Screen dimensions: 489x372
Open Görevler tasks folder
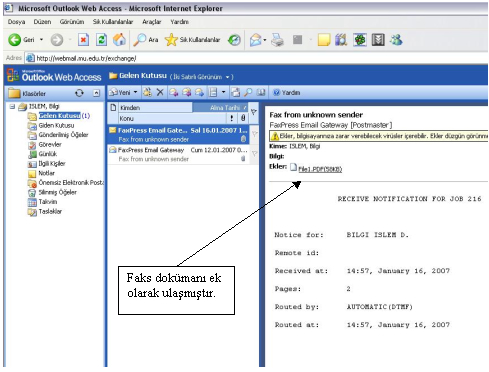(x=50, y=144)
